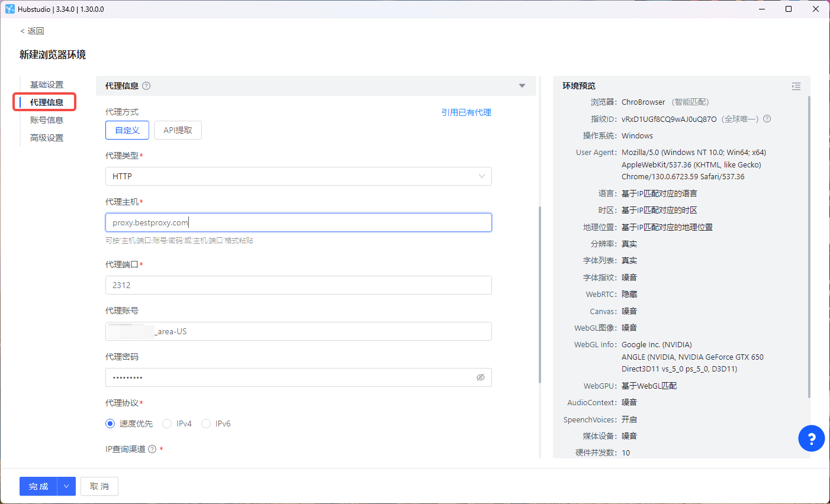The image size is (830, 504).
Task: Switch to 代理信息 section
Action: (x=47, y=102)
